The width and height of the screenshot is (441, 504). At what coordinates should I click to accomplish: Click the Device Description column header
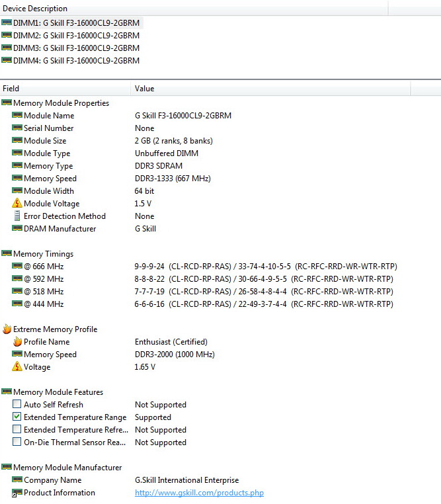click(194, 9)
